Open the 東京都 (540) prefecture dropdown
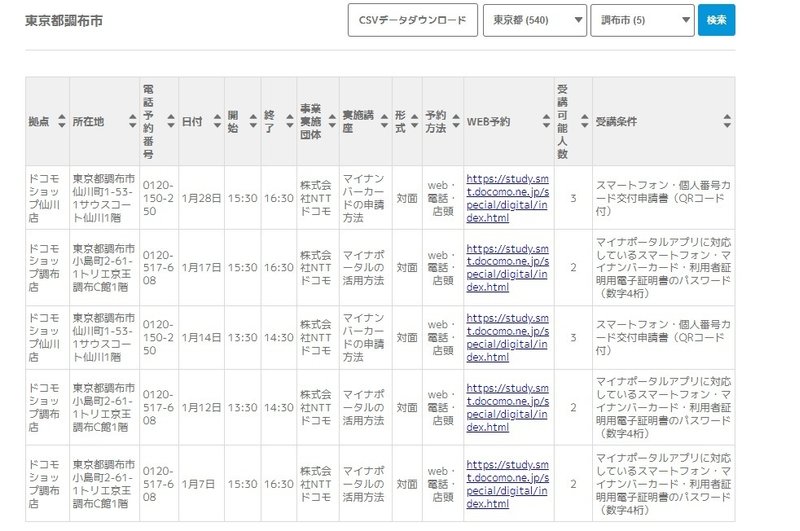 click(535, 20)
